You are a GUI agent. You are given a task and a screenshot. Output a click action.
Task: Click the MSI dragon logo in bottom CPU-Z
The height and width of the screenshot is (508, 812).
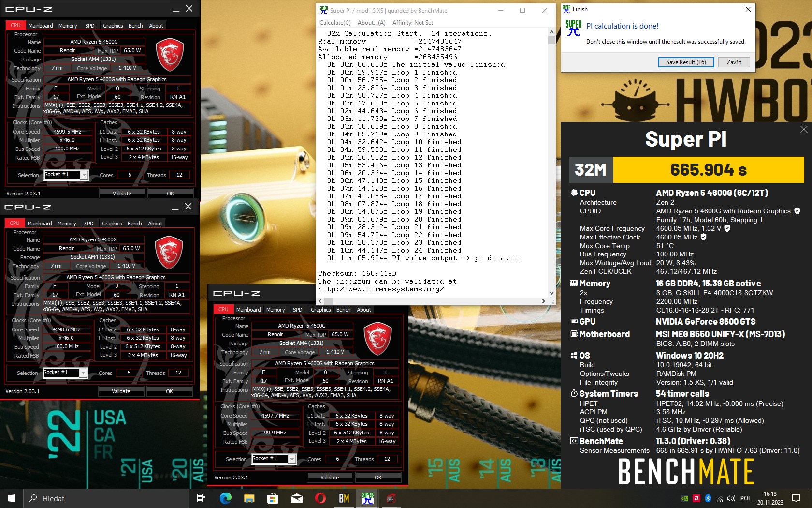pyautogui.click(x=378, y=339)
